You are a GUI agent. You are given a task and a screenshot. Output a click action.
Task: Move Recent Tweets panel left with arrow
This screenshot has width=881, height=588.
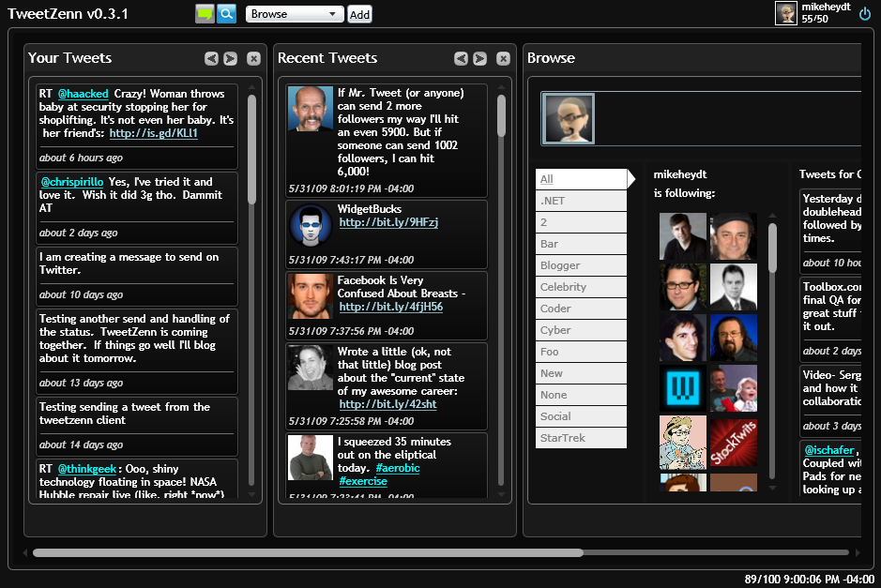pos(461,58)
